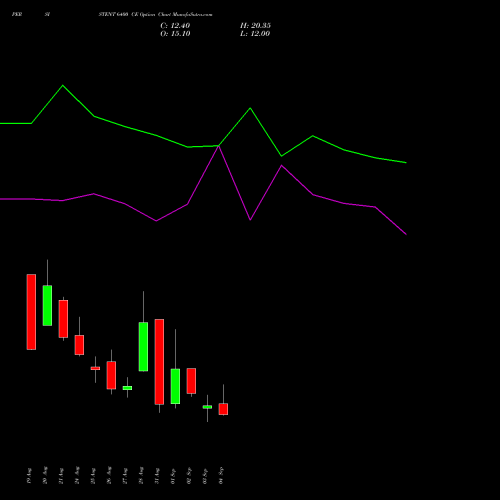Click the open price value O: 15.10

tap(175, 34)
